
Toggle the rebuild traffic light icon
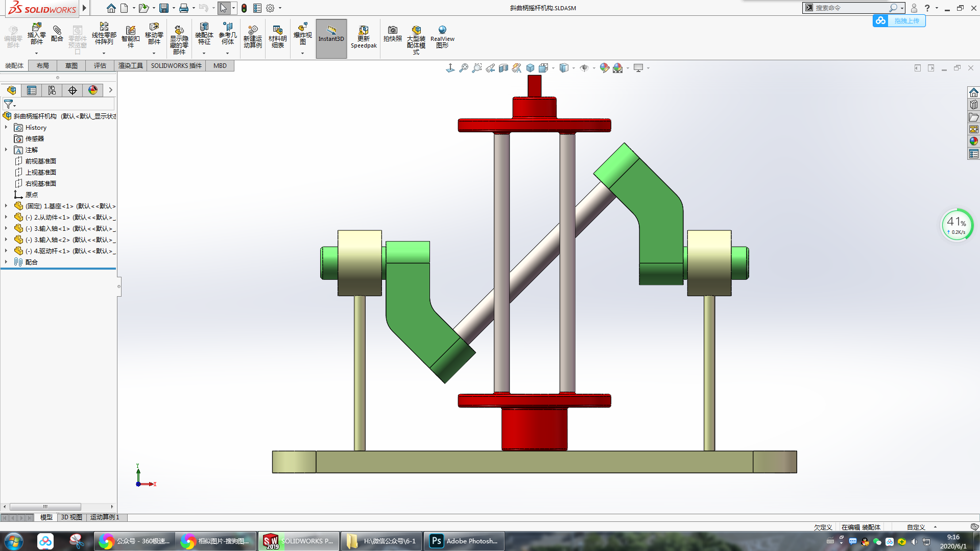pos(244,8)
